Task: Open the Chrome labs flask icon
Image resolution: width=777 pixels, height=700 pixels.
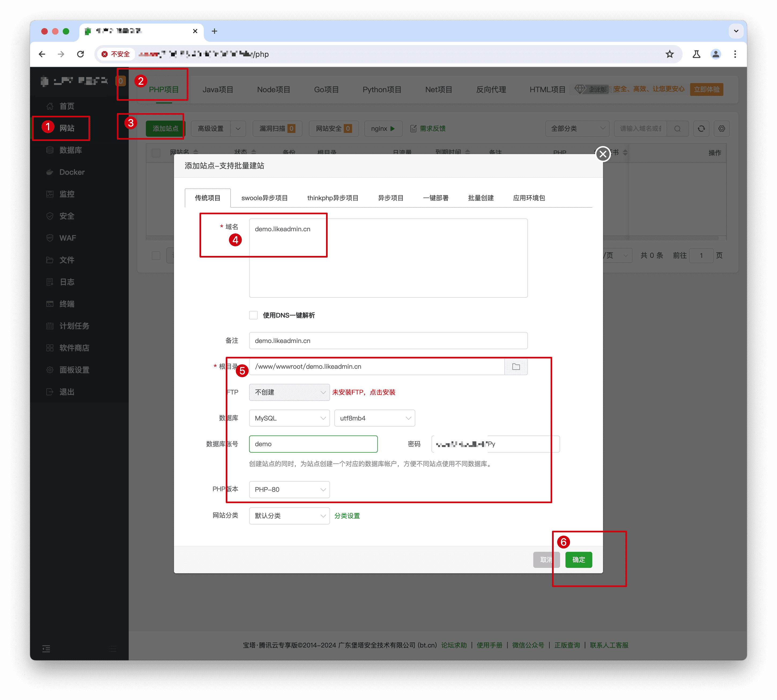Action: tap(696, 54)
